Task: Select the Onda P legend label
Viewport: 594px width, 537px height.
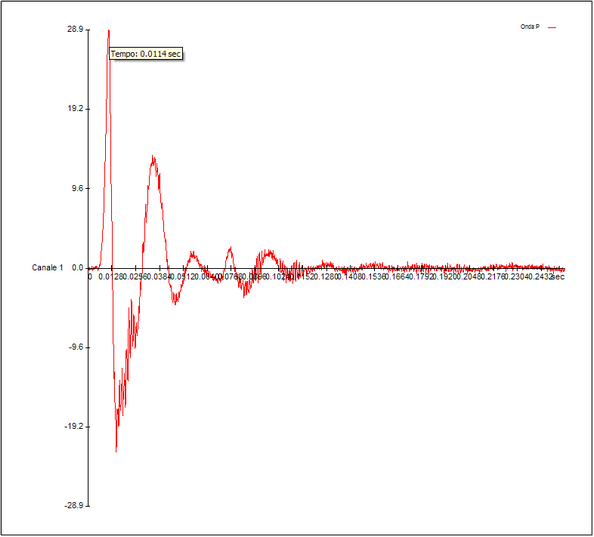Action: click(x=530, y=27)
